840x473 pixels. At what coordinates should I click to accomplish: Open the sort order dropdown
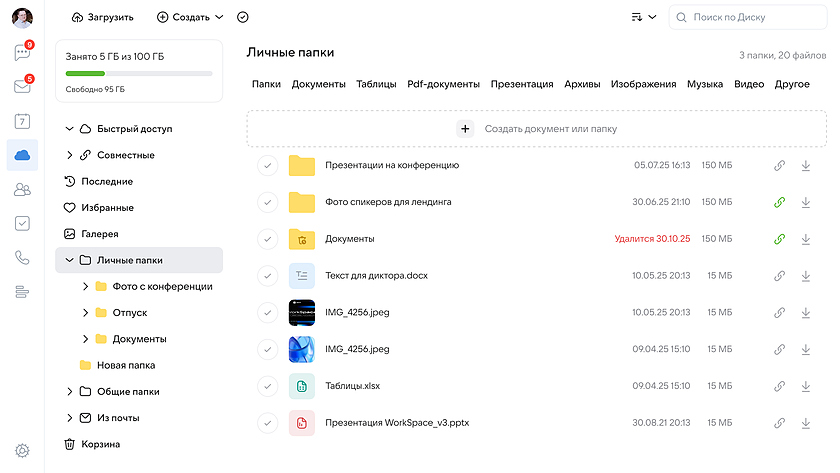click(x=644, y=17)
